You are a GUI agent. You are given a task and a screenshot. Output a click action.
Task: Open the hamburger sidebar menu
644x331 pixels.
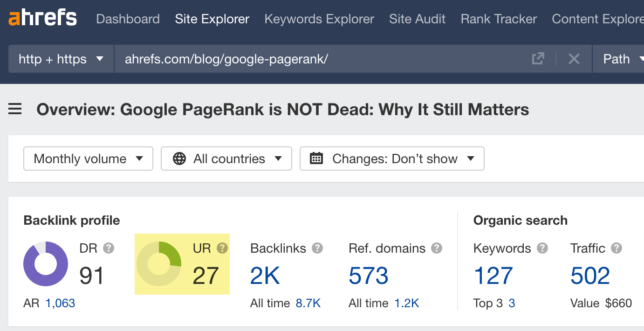click(15, 110)
